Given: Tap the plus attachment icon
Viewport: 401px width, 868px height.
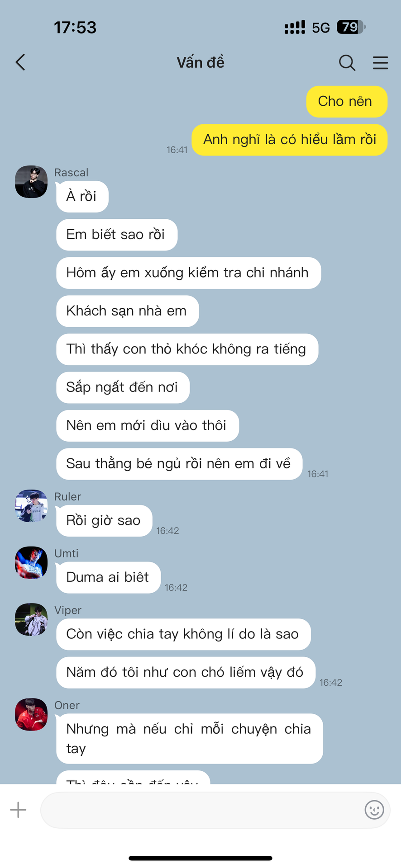Looking at the screenshot, I should 18,810.
